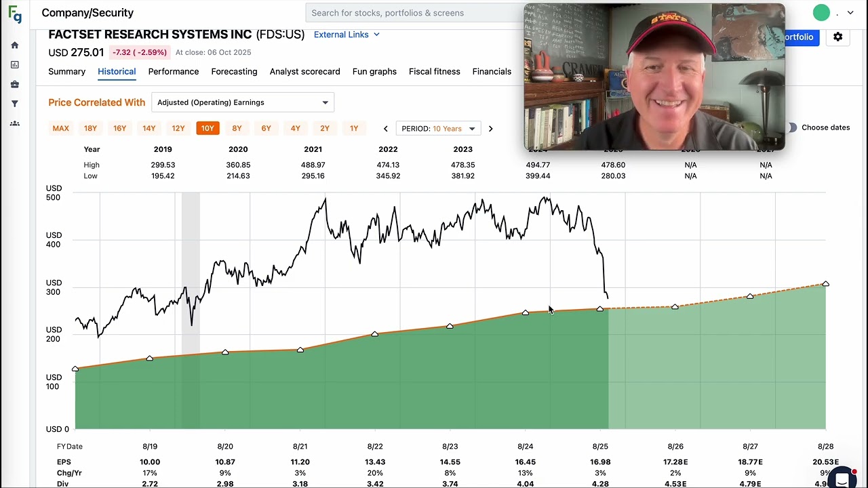The height and width of the screenshot is (488, 868).
Task: Toggle the Choose dates switch
Action: pos(791,127)
